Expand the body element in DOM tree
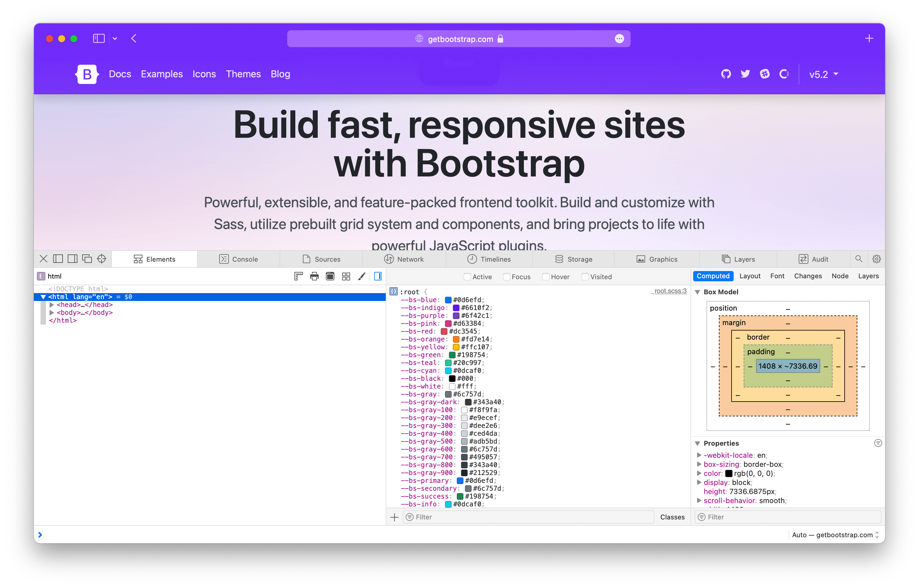Screen dimensions: 919x588 click(51, 313)
